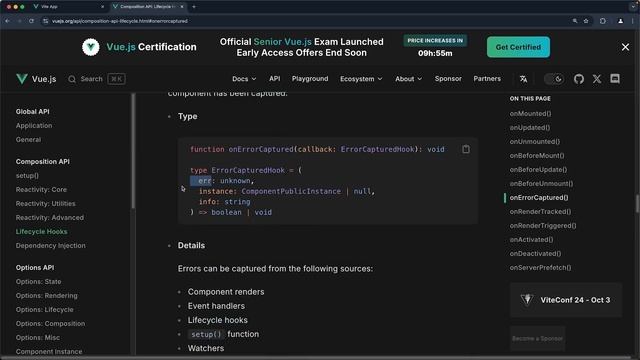The image size is (640, 360).
Task: Open browser zoom magnifier icon
Action: point(575,21)
